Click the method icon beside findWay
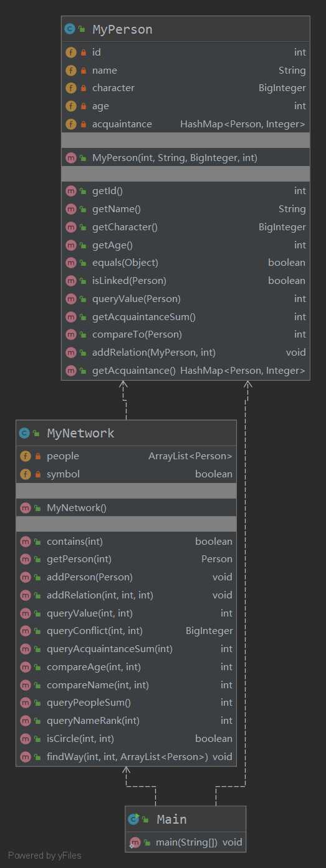This screenshot has height=868, width=326. pos(25,757)
